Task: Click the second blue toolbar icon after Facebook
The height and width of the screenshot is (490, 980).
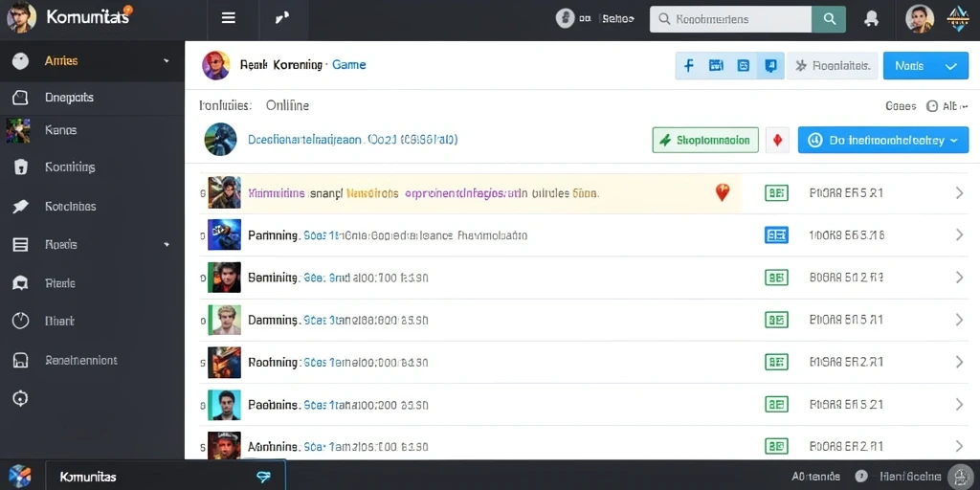Action: [x=716, y=65]
